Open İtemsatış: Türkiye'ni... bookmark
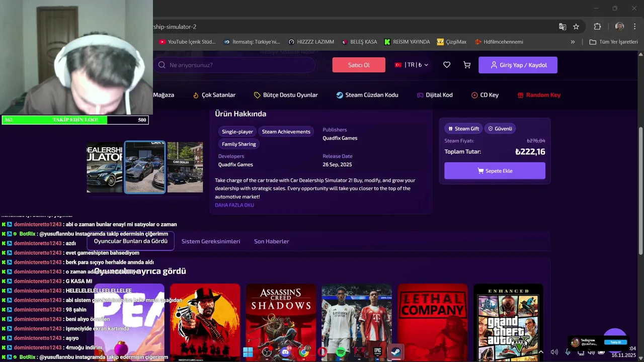 pyautogui.click(x=252, y=42)
